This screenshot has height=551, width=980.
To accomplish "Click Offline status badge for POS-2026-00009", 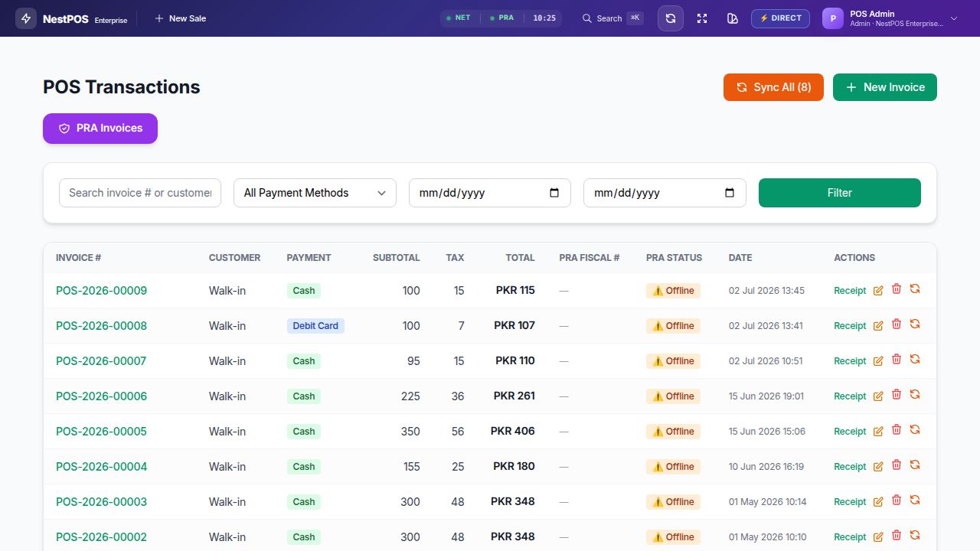I will point(673,291).
